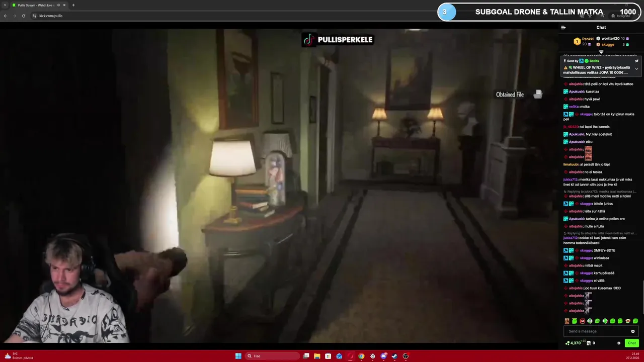Click emote image in aitojuhis message below 'eiku'

(x=588, y=149)
